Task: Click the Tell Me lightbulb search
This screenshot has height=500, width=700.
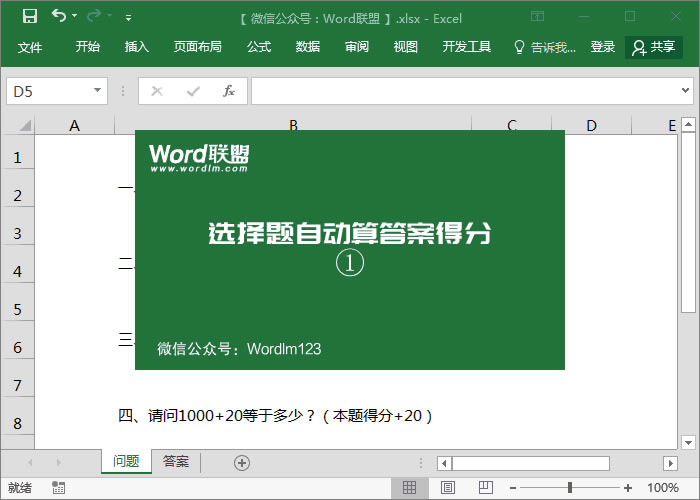Action: [x=545, y=47]
